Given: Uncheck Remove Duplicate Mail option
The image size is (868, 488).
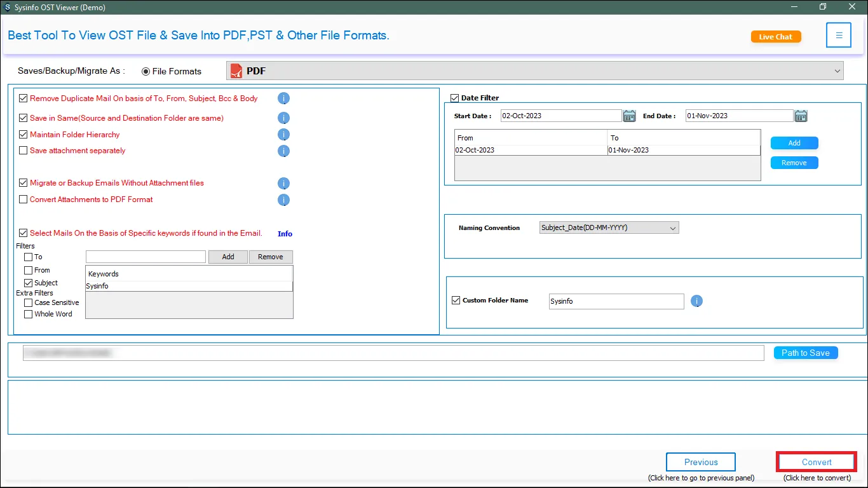Looking at the screenshot, I should (x=24, y=98).
